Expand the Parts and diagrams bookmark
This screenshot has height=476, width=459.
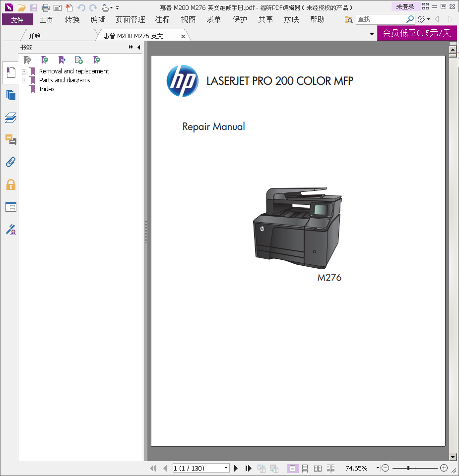[24, 80]
